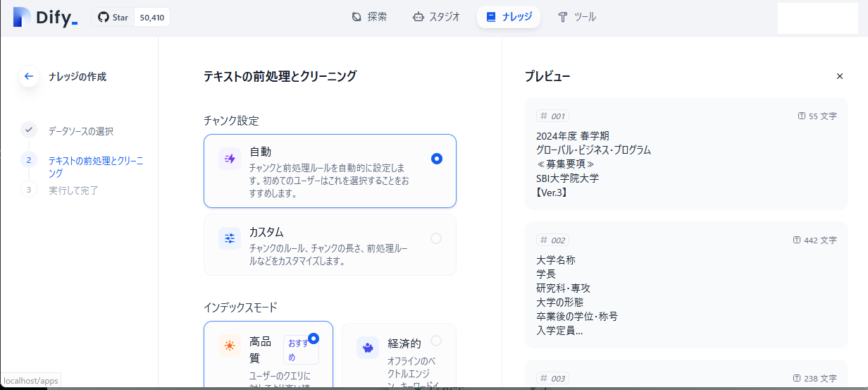Click the text icon beside 238 文字
868x390 pixels.
pos(797,378)
